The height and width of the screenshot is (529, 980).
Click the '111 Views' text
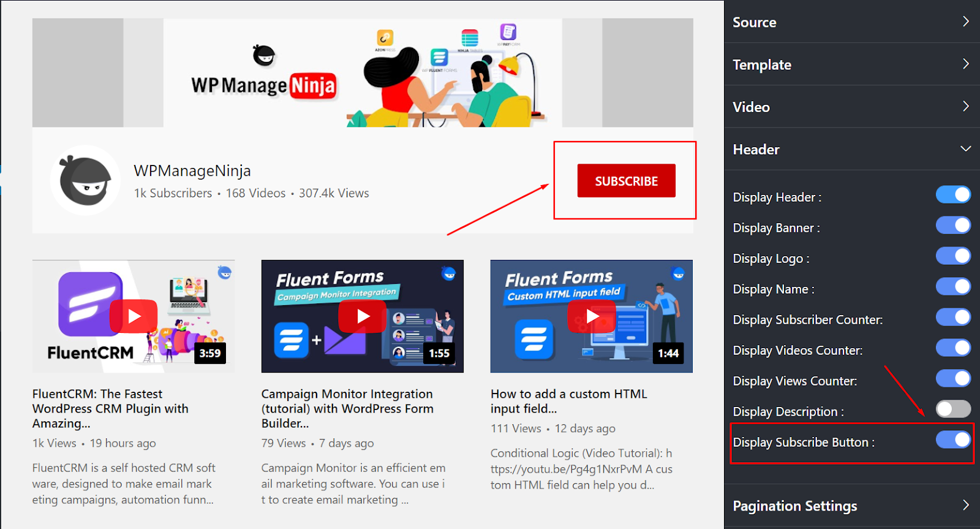pos(516,428)
